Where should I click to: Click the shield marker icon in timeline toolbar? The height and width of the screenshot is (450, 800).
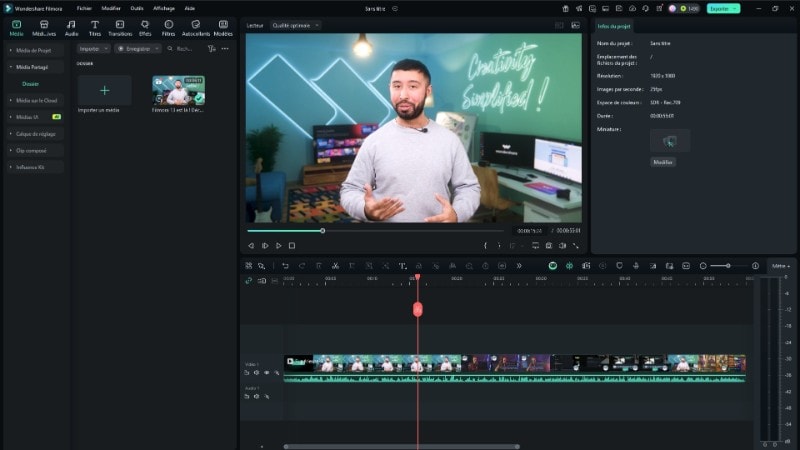pos(619,266)
